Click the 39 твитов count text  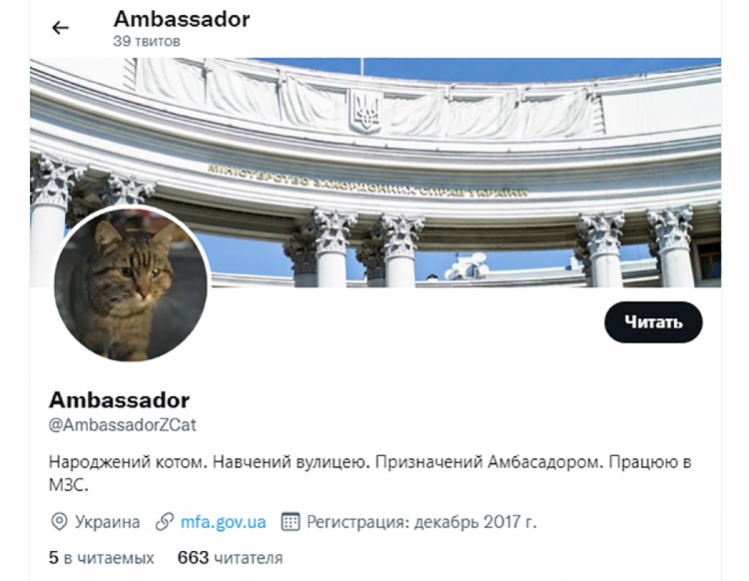tap(147, 42)
